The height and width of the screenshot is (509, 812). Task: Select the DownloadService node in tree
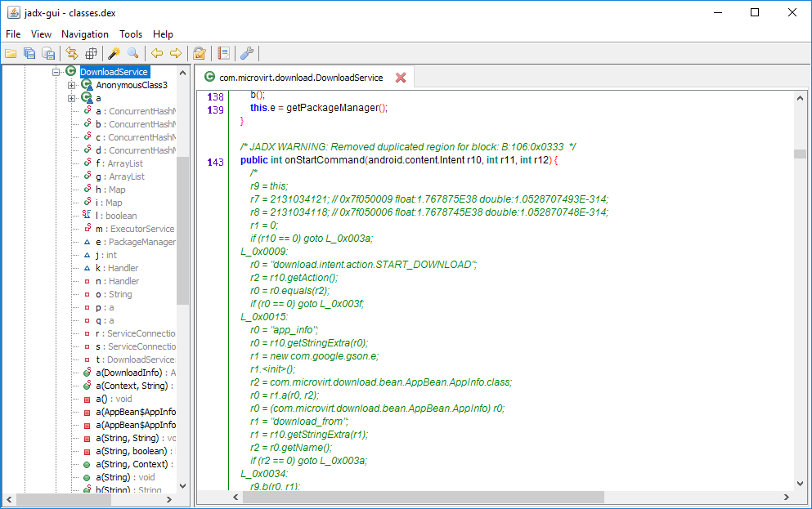(x=114, y=72)
